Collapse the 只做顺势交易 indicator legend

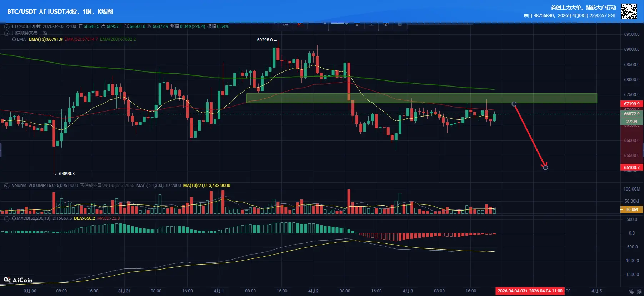pos(6,33)
